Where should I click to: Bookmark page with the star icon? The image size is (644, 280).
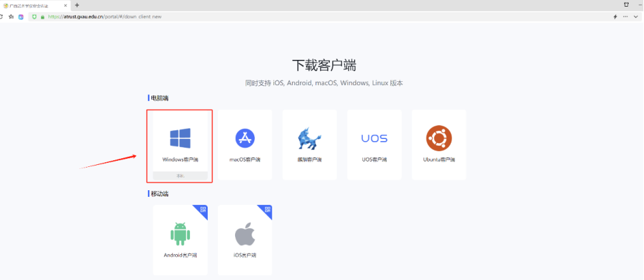pos(11,16)
